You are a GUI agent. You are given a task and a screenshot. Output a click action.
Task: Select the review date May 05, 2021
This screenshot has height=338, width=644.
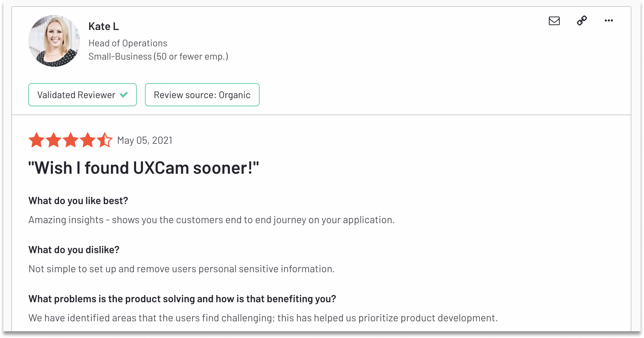tap(145, 140)
